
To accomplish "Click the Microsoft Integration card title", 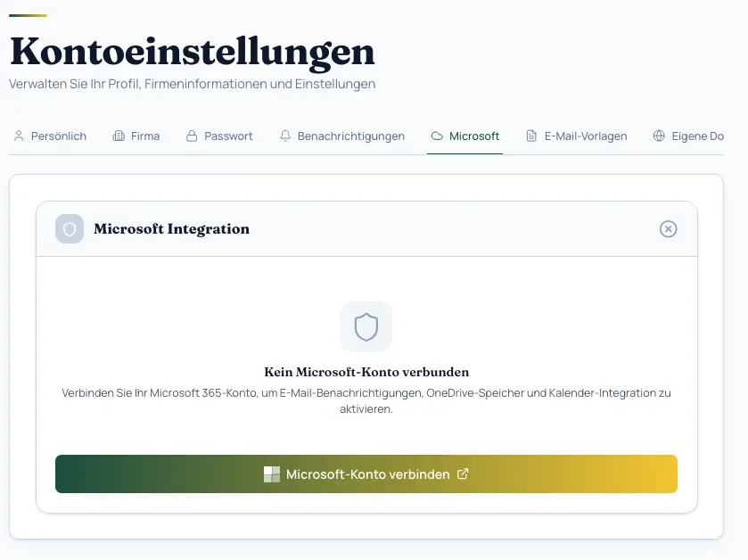I will pyautogui.click(x=172, y=229).
